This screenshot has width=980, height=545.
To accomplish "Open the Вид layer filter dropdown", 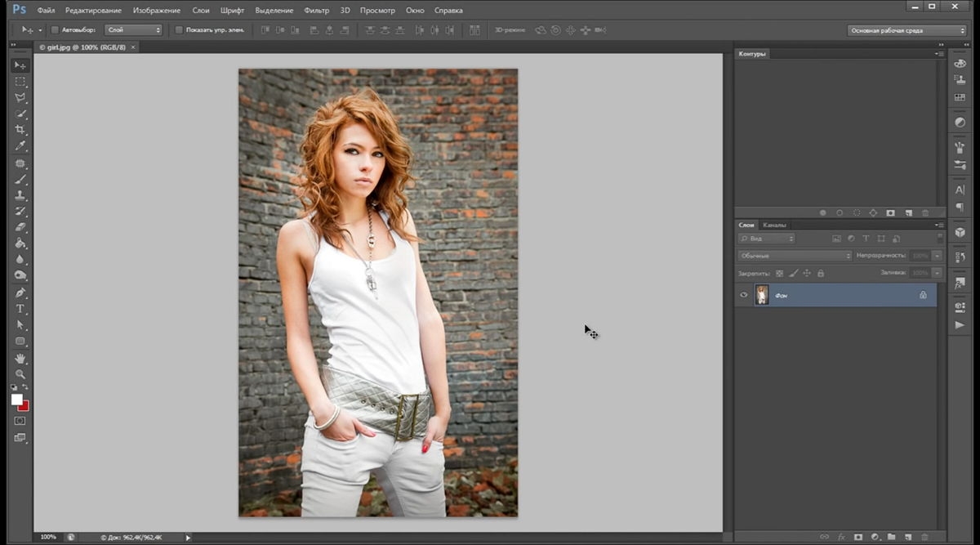I will tap(766, 239).
